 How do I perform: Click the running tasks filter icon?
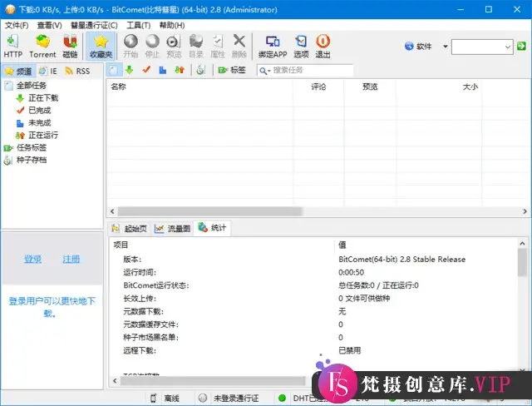pos(180,70)
